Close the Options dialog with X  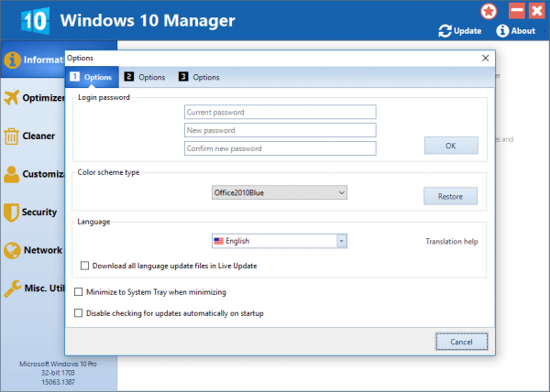486,58
